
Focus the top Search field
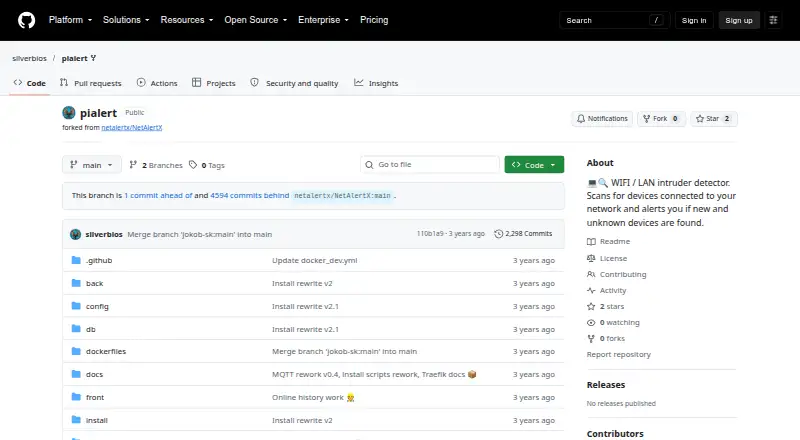coord(614,20)
